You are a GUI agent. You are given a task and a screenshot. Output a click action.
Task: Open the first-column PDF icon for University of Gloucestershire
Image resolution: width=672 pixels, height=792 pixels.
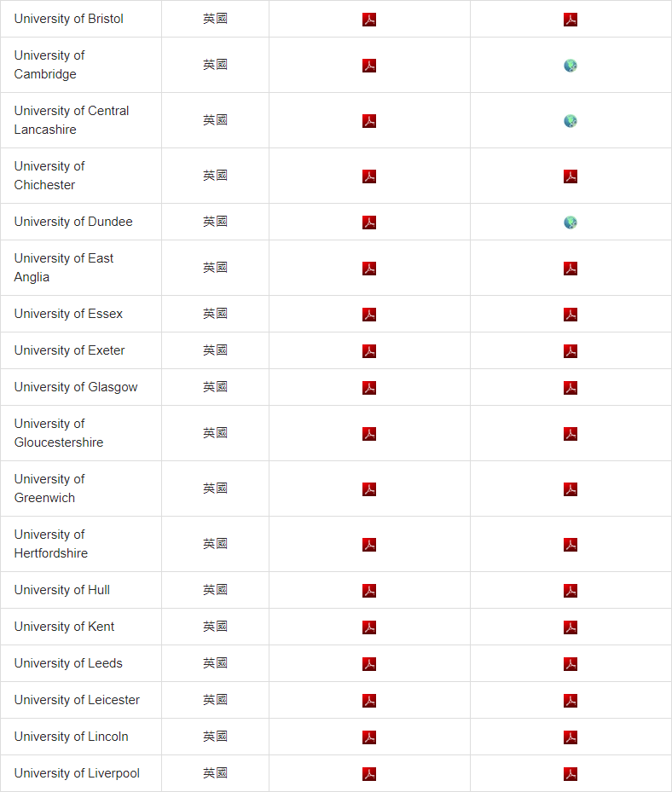tap(369, 434)
